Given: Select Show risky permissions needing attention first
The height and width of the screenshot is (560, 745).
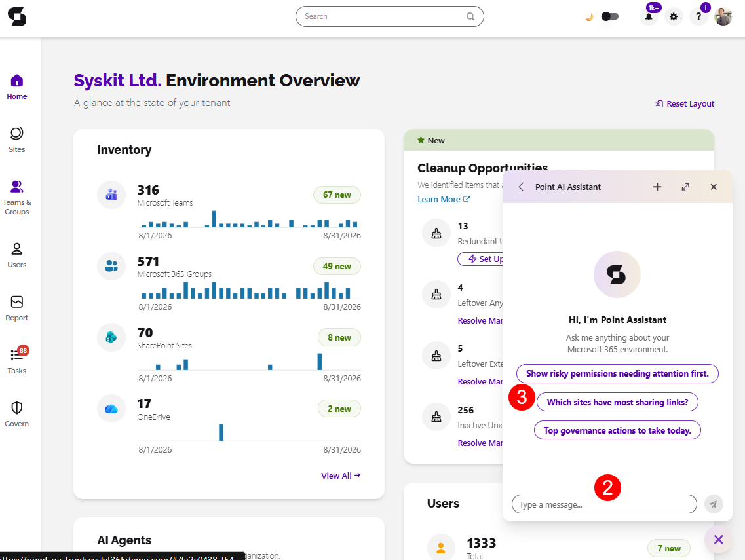Looking at the screenshot, I should pos(617,373).
